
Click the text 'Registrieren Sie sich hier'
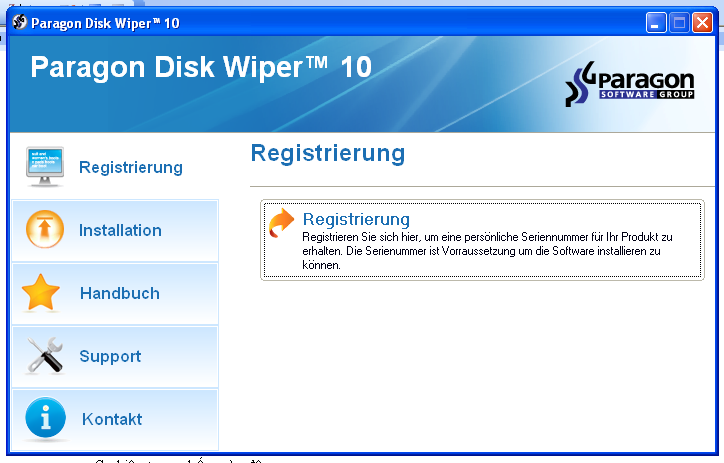pos(361,237)
